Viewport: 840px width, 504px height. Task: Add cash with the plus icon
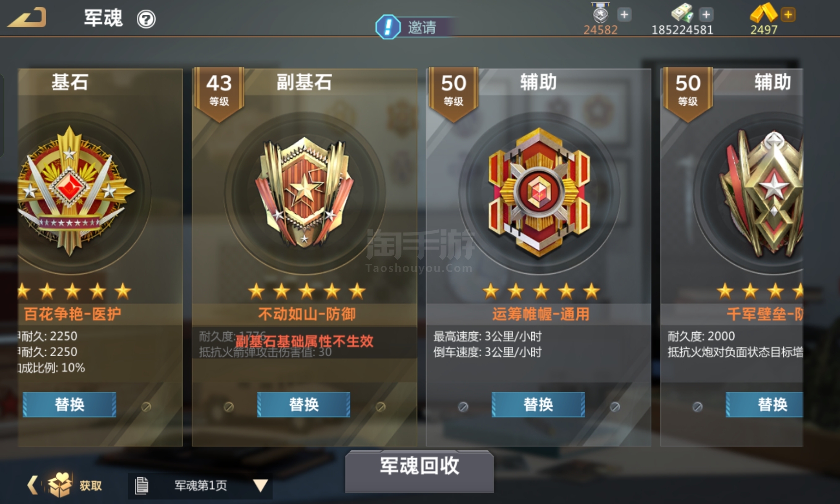[706, 15]
